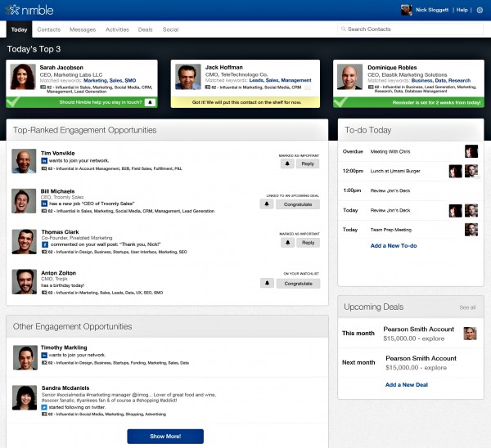Reply to Tim Vonvikle
491x448 pixels.
(308, 164)
